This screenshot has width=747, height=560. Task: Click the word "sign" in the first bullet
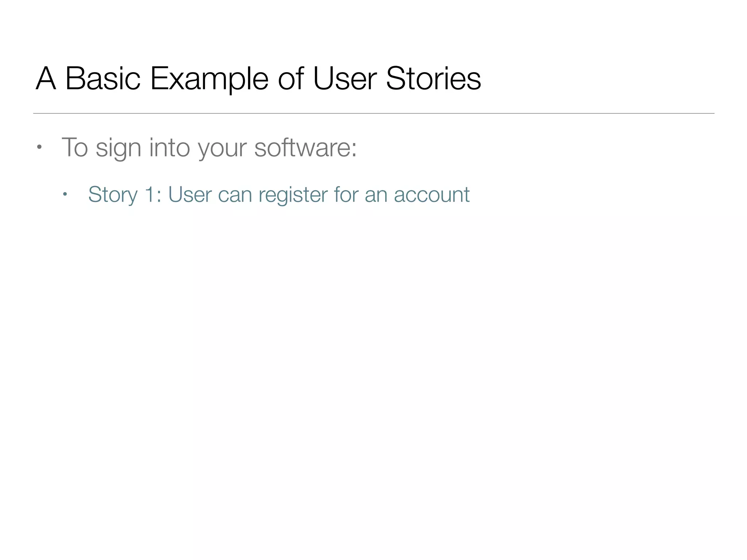(x=118, y=148)
